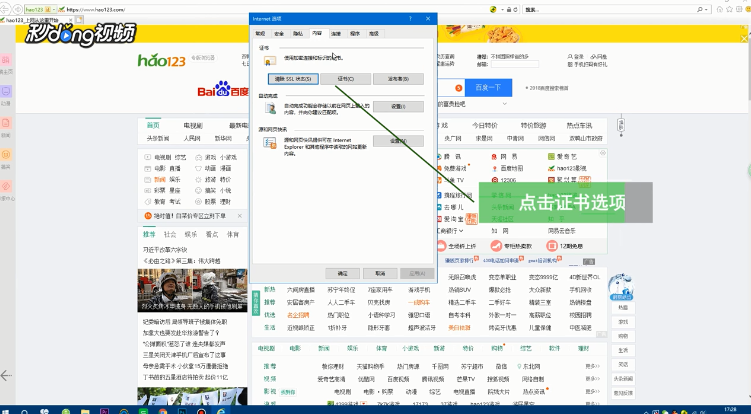
Task: Click the 邮箱 input field on hao123
Action: point(514,64)
